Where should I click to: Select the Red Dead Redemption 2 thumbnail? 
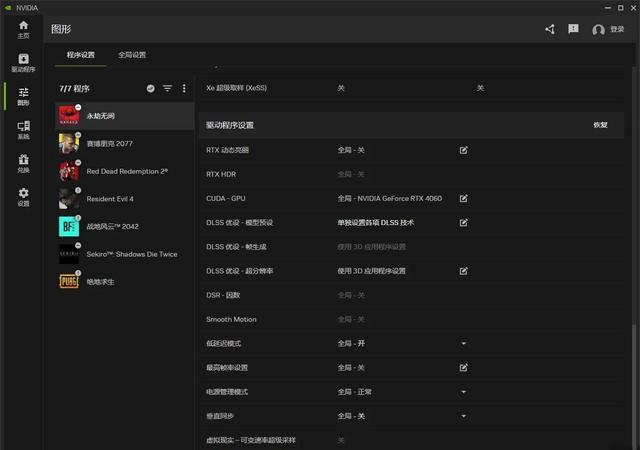click(x=69, y=171)
